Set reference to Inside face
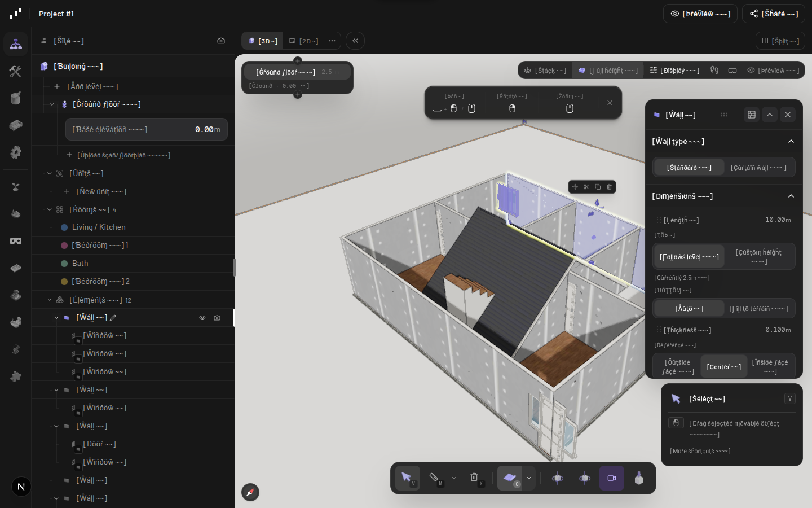 [770, 367]
